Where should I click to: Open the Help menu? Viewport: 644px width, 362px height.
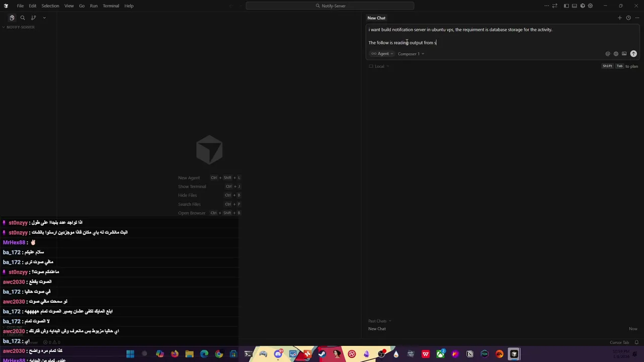click(129, 6)
